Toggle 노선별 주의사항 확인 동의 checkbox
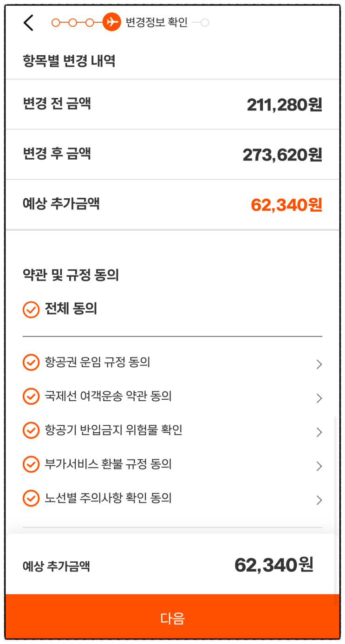Image resolution: width=345 pixels, height=644 pixels. tap(31, 498)
